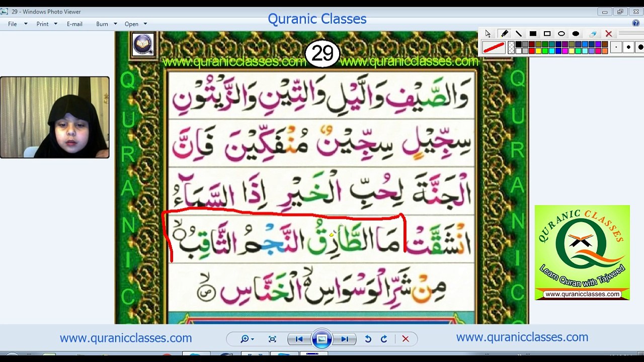Pick the bright red color swatch
Screen dimensions: 644x362
point(531,51)
